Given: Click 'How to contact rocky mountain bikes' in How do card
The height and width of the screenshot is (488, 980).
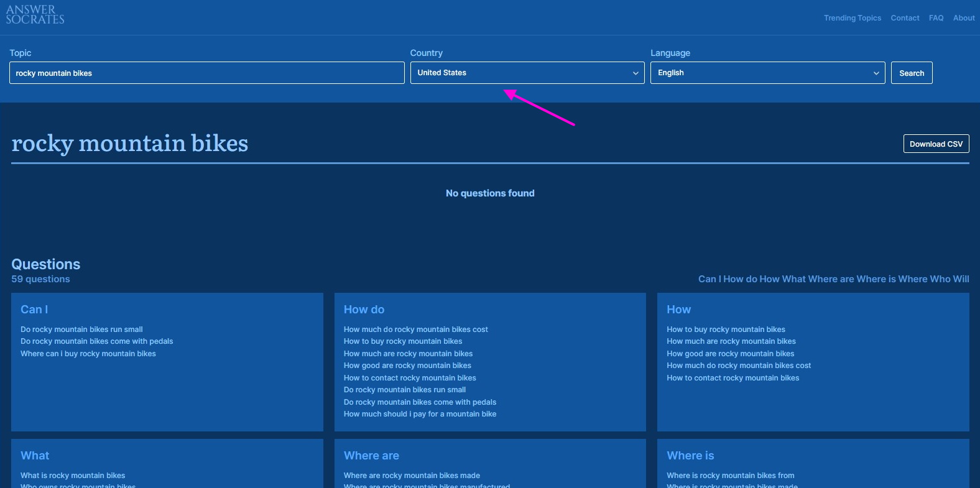Looking at the screenshot, I should coord(410,378).
